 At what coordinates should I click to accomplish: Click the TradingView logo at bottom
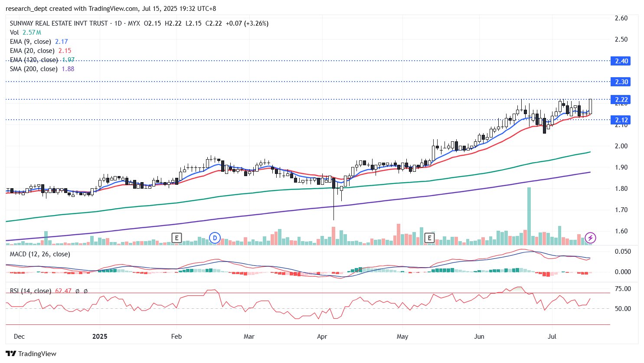pos(31,353)
